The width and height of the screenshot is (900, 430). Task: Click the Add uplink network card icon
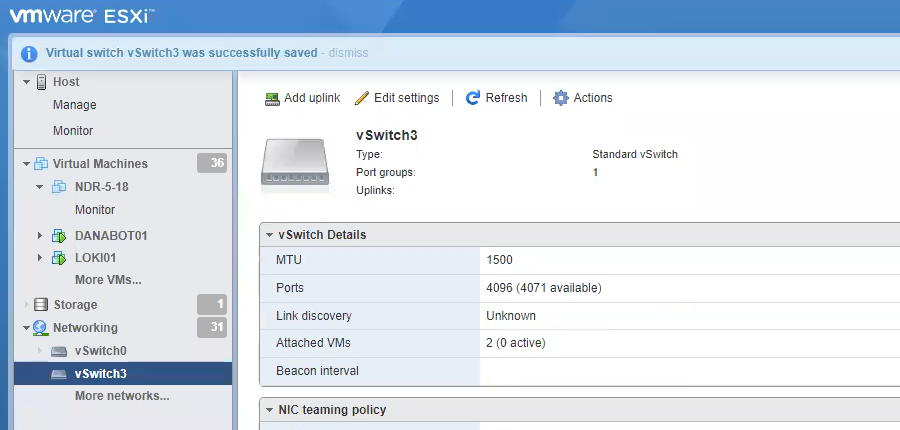(272, 98)
